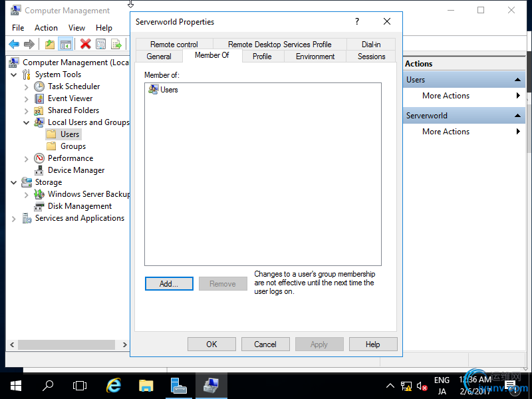532x399 pixels.
Task: Select the Task Scheduler clock icon
Action: (x=39, y=86)
